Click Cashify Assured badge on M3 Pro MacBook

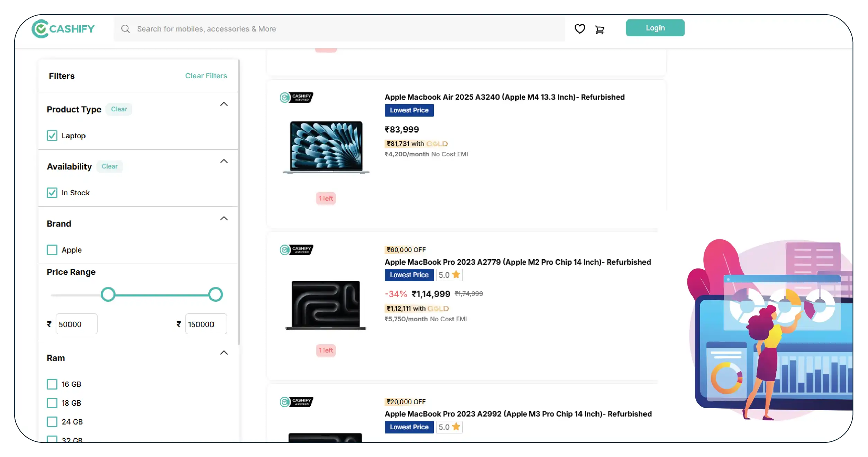(296, 402)
